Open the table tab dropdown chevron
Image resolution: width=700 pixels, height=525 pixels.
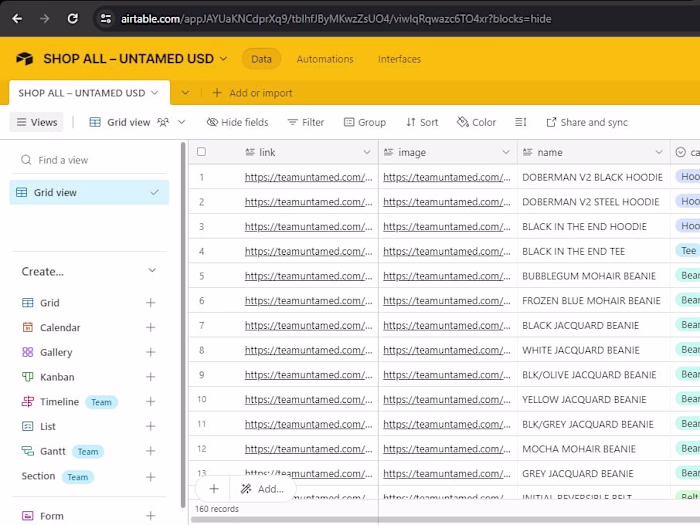pos(154,93)
